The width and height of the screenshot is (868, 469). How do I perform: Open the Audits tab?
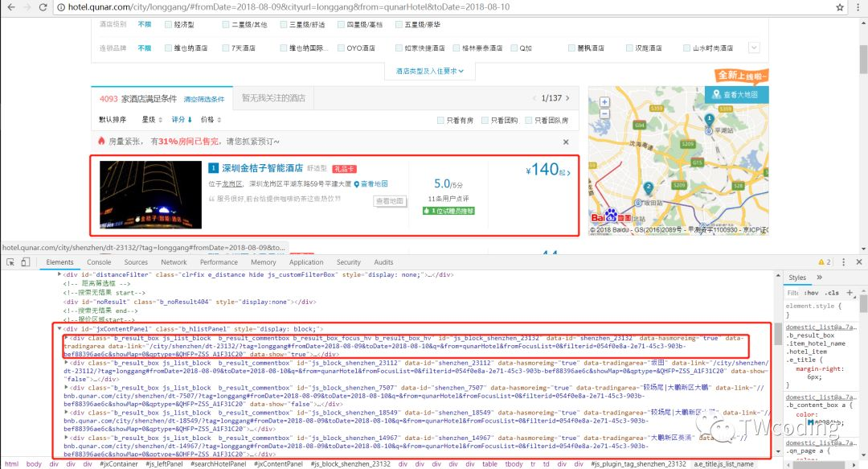pyautogui.click(x=383, y=262)
